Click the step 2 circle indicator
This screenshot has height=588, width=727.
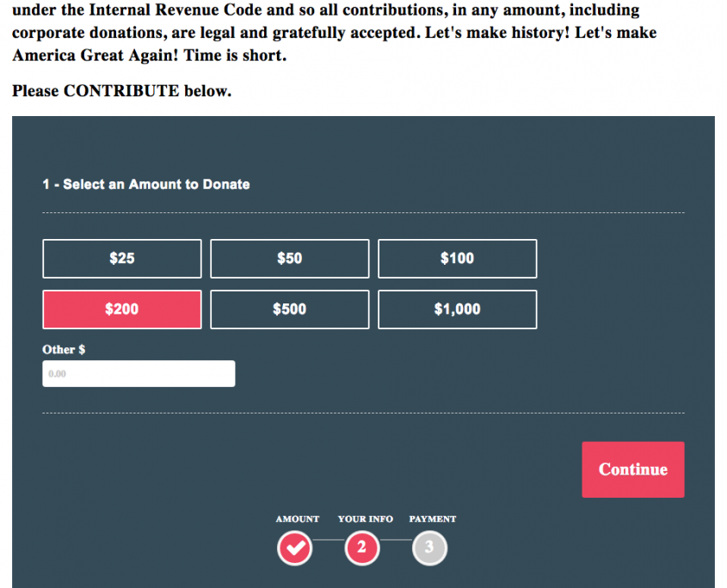[x=362, y=548]
